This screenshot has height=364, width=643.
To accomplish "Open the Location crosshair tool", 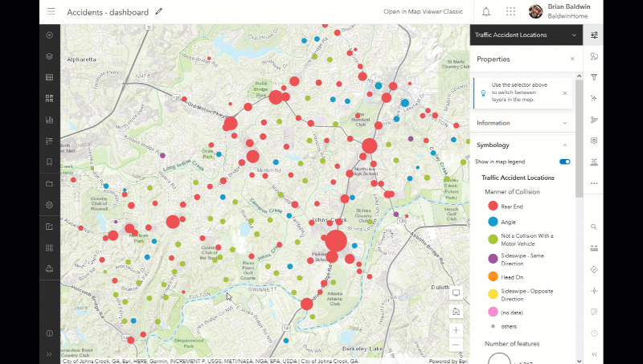I will click(594, 291).
